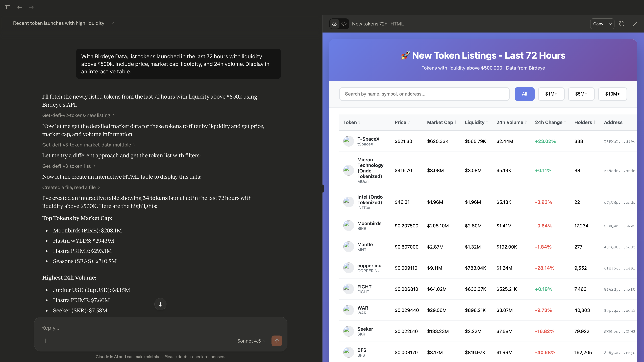
Task: Open the chat title dropdown chevron
Action: [x=112, y=23]
